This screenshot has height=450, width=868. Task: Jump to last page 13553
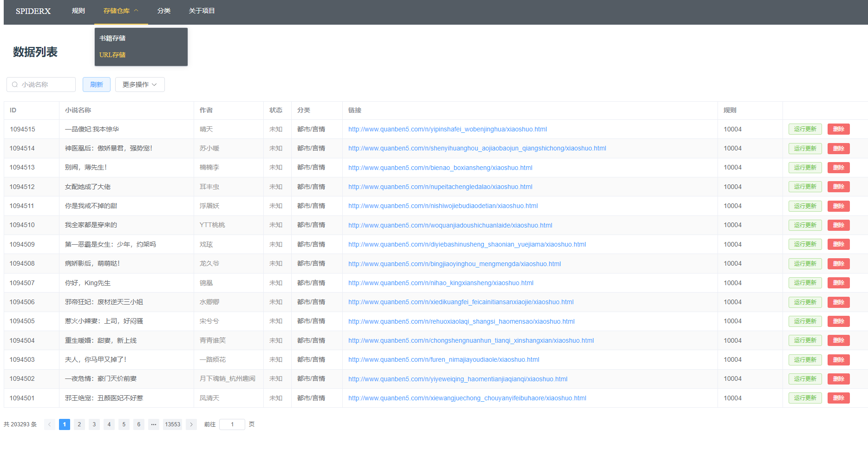[x=173, y=424]
